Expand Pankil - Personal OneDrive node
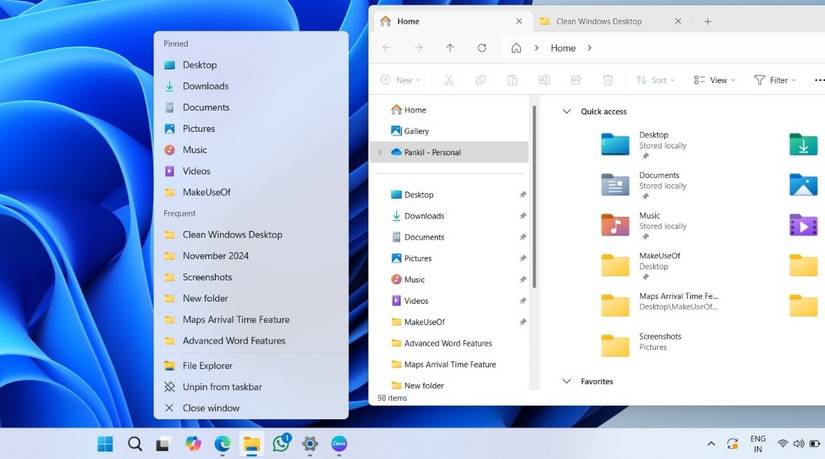 pyautogui.click(x=380, y=152)
